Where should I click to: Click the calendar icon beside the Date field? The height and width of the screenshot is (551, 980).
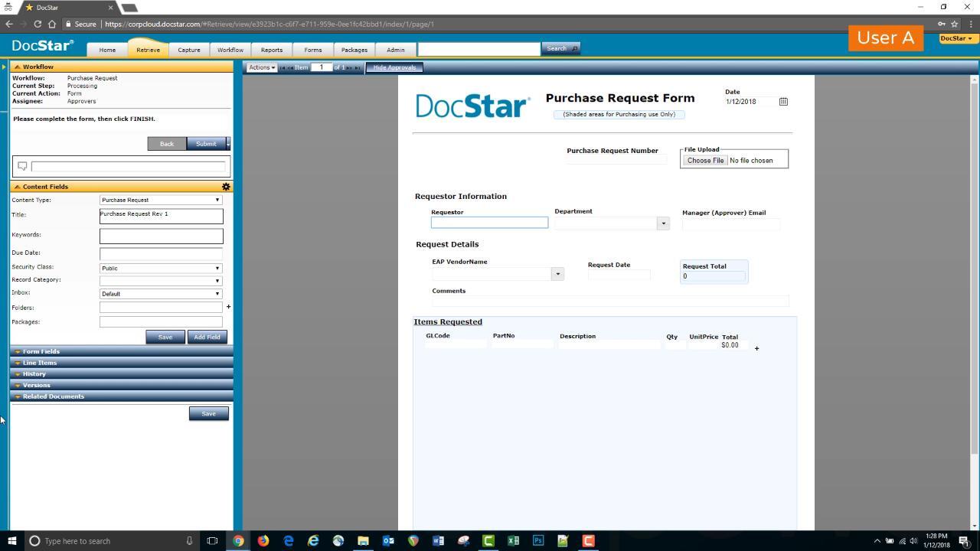point(783,102)
